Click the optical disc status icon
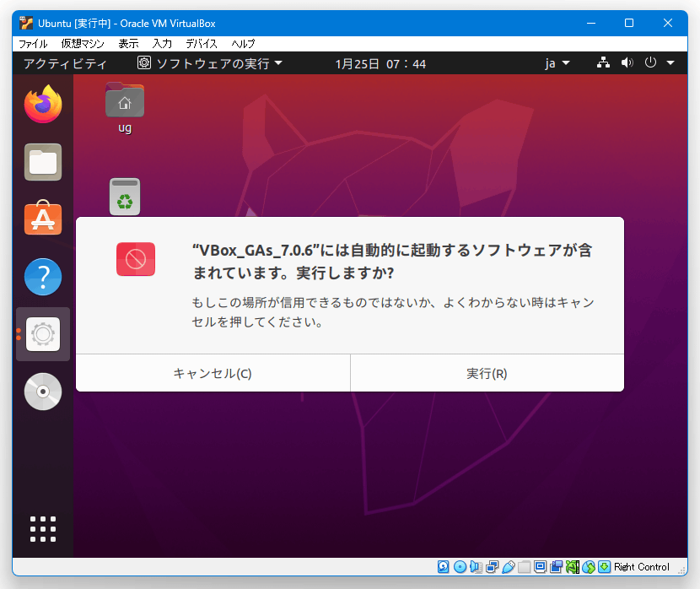Screen dimensions: 700x589 click(x=460, y=567)
